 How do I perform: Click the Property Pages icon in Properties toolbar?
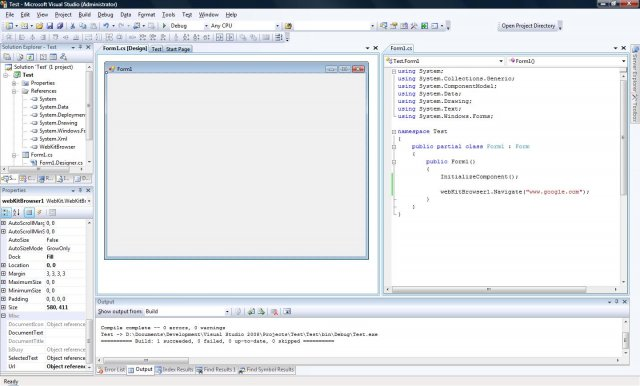pyautogui.click(x=52, y=212)
